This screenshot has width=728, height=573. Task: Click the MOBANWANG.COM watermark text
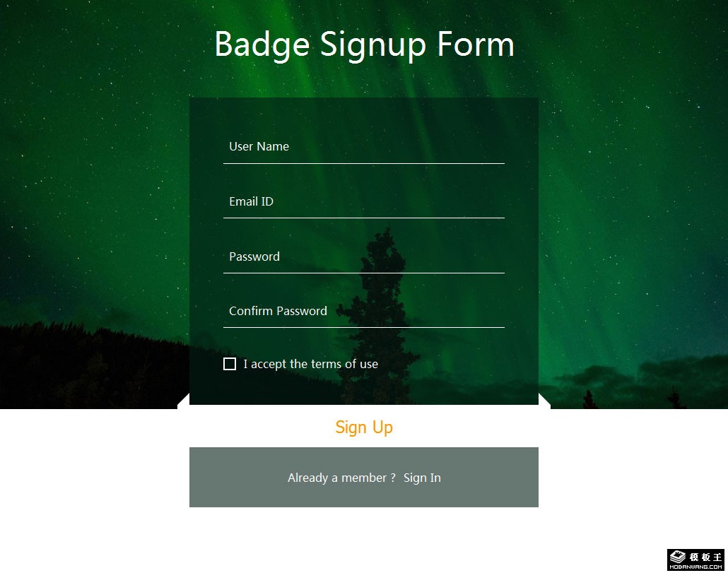696,567
